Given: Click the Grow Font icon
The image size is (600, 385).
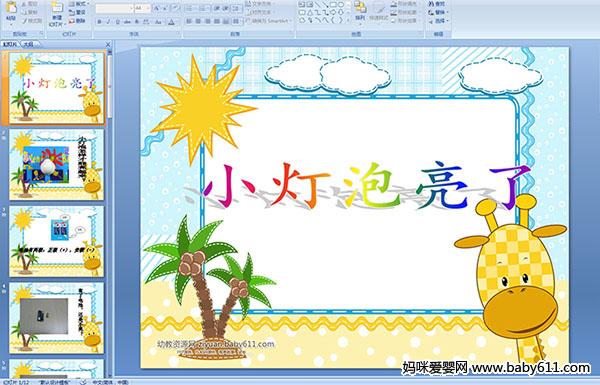Looking at the screenshot, I should (x=157, y=8).
